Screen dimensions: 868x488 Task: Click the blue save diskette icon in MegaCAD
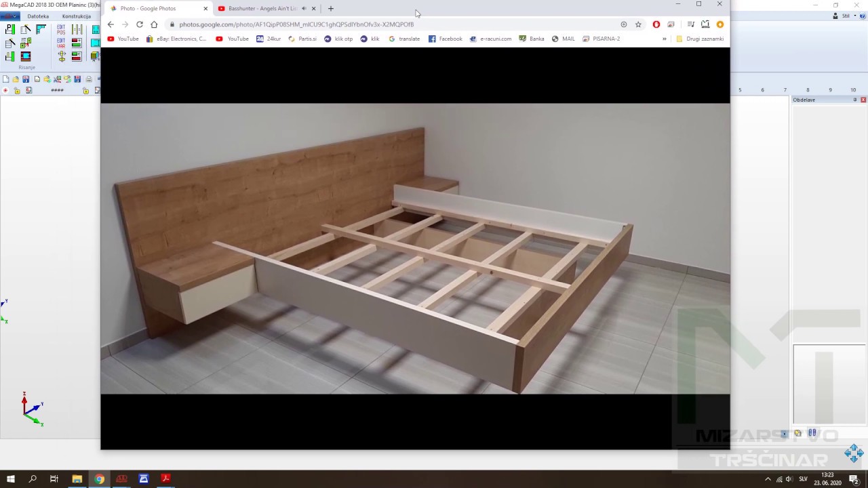26,79
